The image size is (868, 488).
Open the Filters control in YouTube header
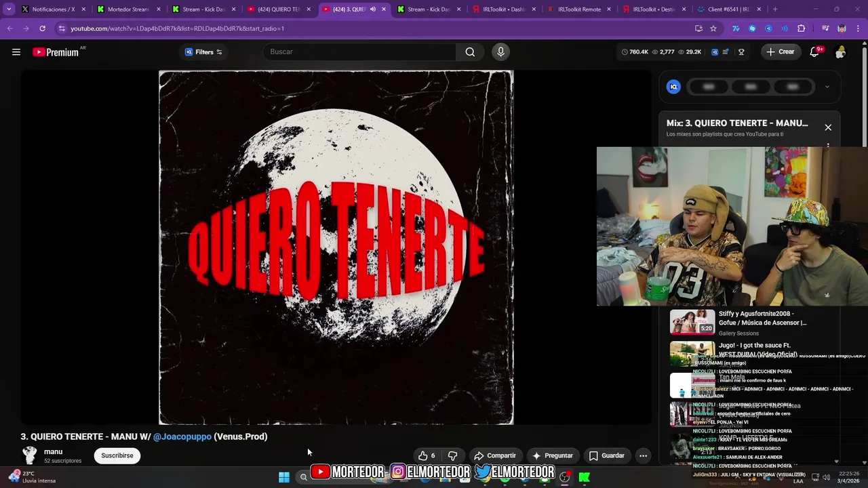[203, 52]
